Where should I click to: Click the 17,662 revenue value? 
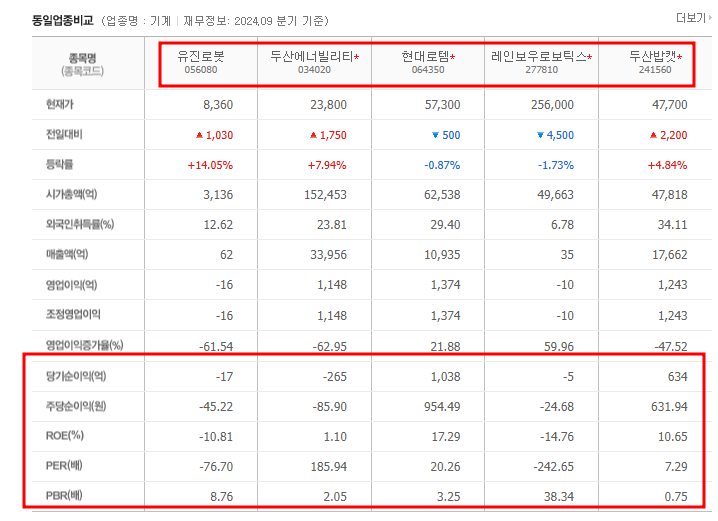click(670, 255)
